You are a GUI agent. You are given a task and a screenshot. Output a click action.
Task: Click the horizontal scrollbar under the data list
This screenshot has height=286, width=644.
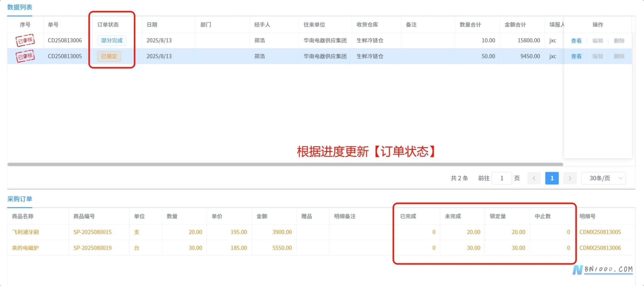point(285,164)
